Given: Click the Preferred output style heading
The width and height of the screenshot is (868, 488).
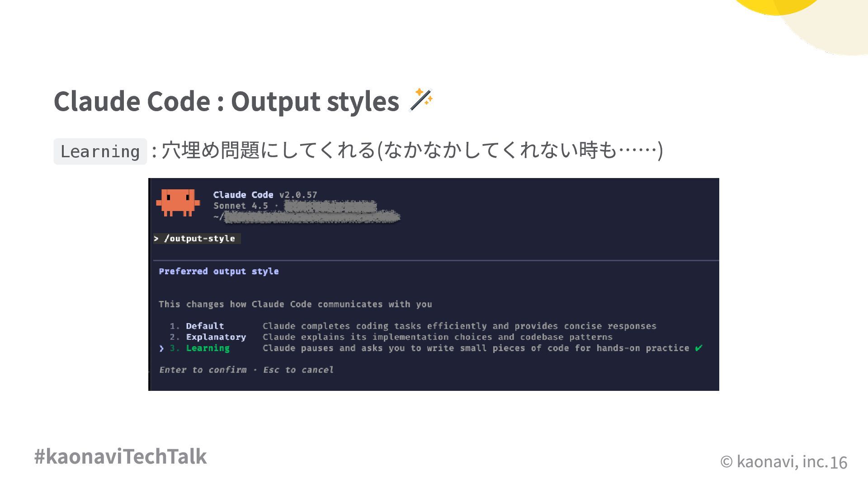Looking at the screenshot, I should point(219,272).
